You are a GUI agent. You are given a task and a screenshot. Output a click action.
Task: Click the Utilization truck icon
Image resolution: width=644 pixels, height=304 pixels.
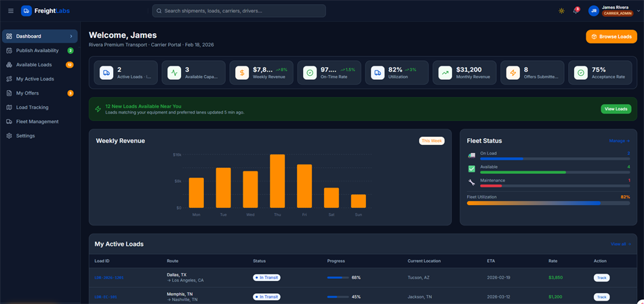click(x=378, y=72)
